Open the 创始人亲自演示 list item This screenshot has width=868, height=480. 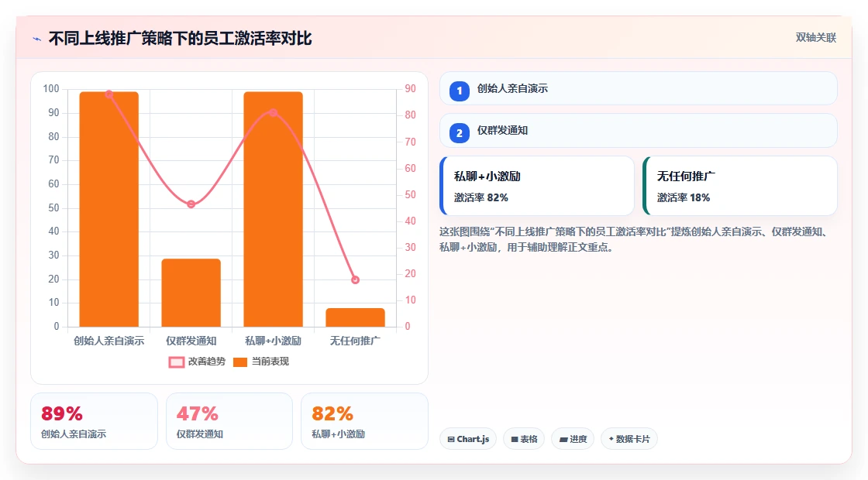(639, 88)
